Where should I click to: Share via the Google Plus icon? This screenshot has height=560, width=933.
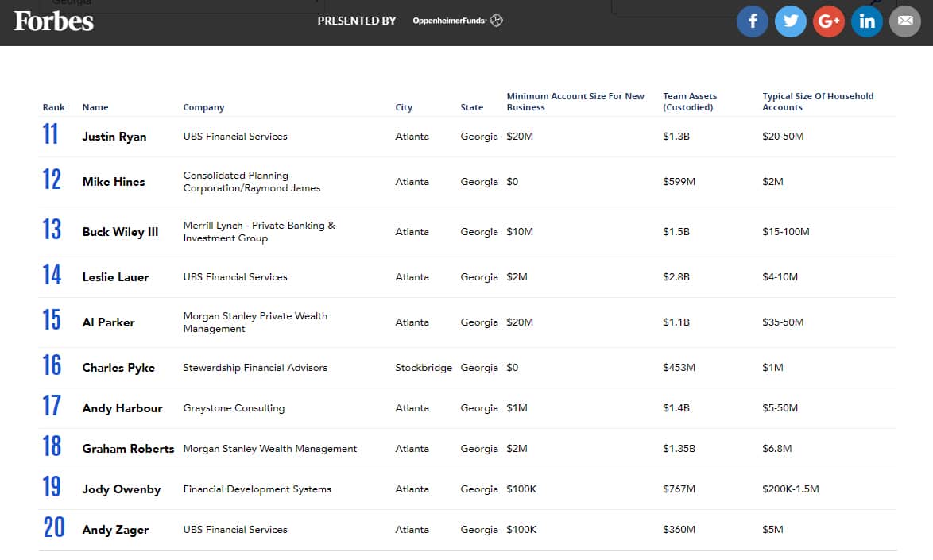coord(828,21)
